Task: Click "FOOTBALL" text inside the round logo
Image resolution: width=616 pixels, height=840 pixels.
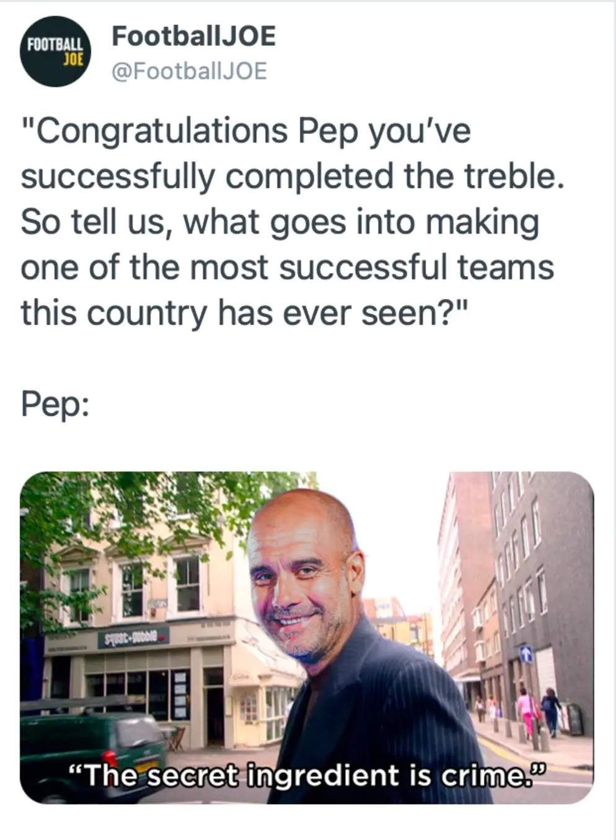Action: click(x=55, y=45)
